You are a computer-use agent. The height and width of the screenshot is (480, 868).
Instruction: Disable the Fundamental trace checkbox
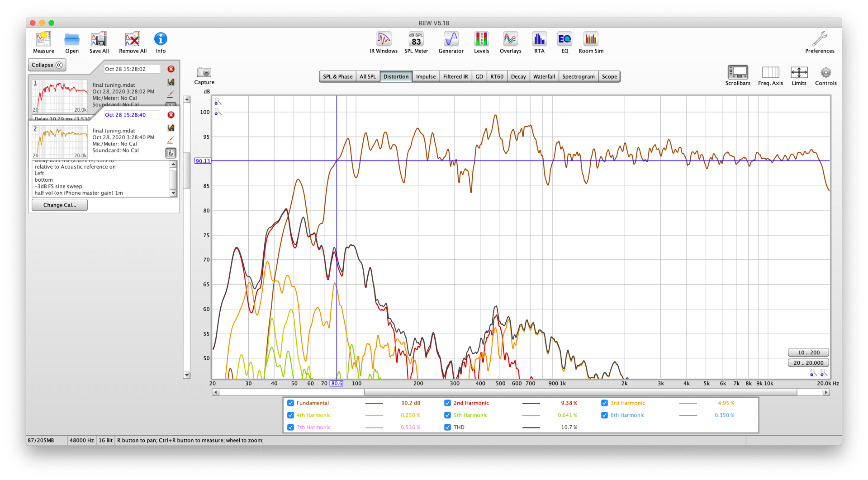(x=290, y=403)
